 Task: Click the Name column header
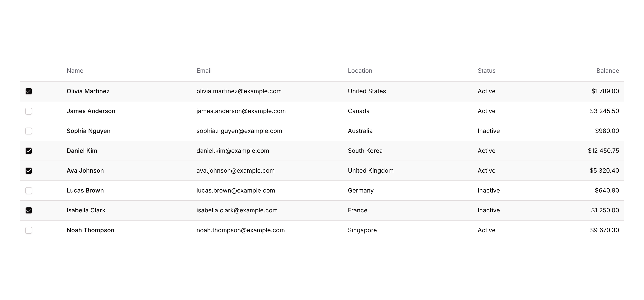(75, 71)
